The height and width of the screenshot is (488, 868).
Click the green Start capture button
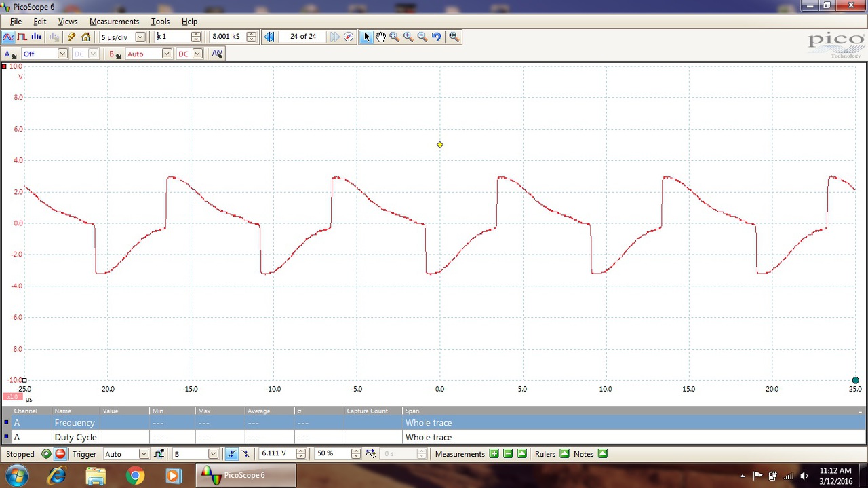tap(46, 454)
